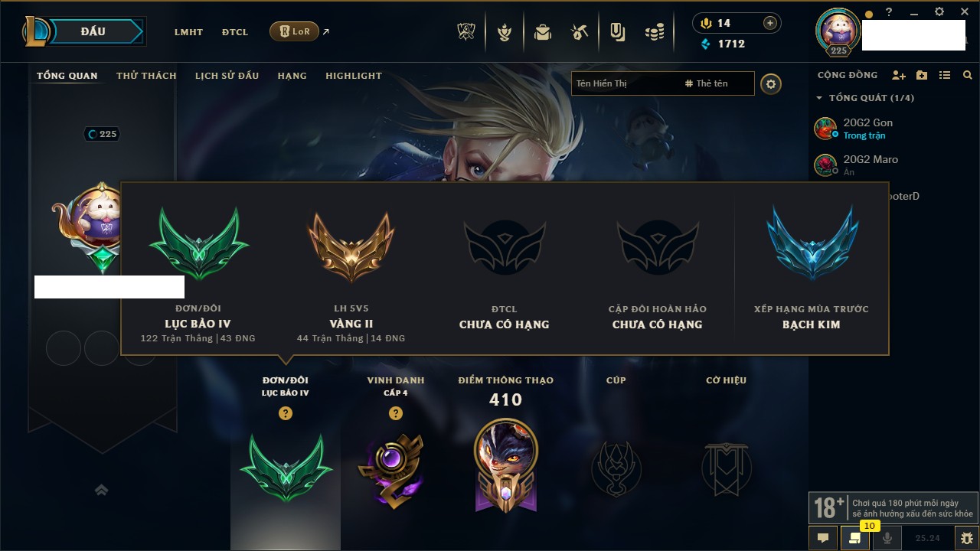Expand the banner chevron arrows
This screenshot has height=551, width=980.
(x=101, y=490)
